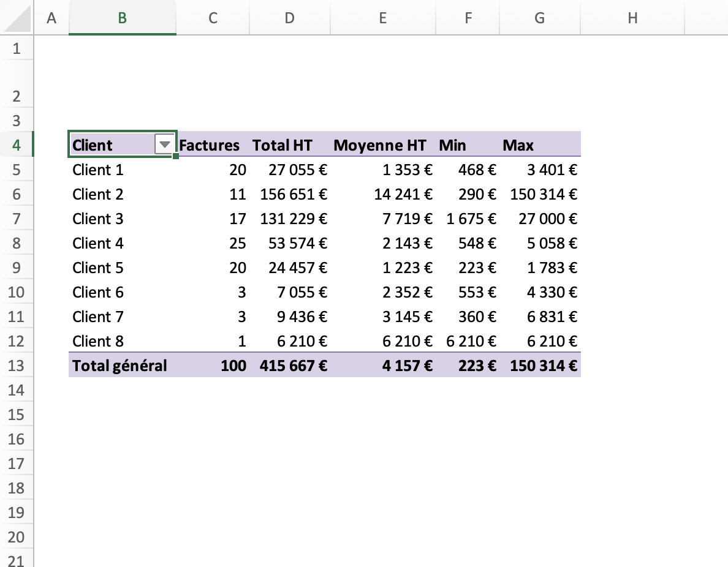Select column C header
The image size is (728, 567).
[x=213, y=18]
